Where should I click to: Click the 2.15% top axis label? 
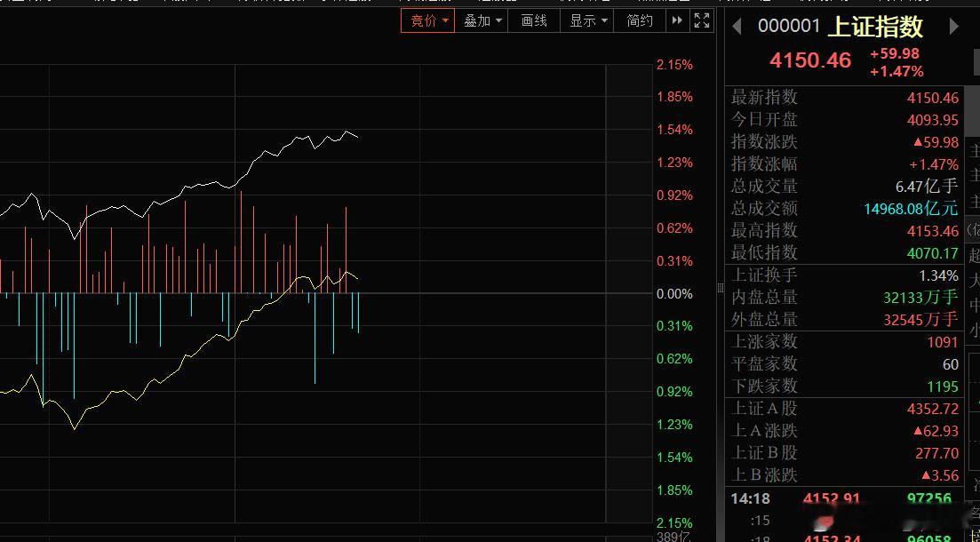674,64
